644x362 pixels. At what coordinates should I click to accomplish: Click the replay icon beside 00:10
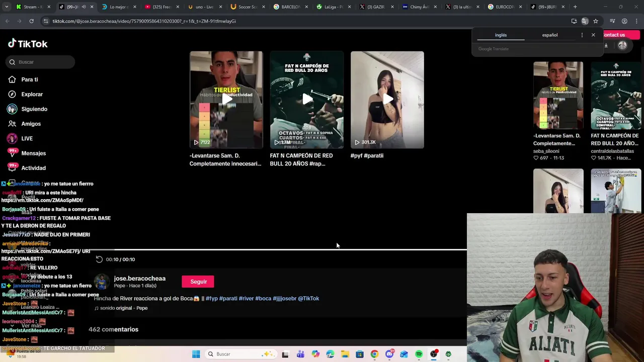tap(99, 259)
